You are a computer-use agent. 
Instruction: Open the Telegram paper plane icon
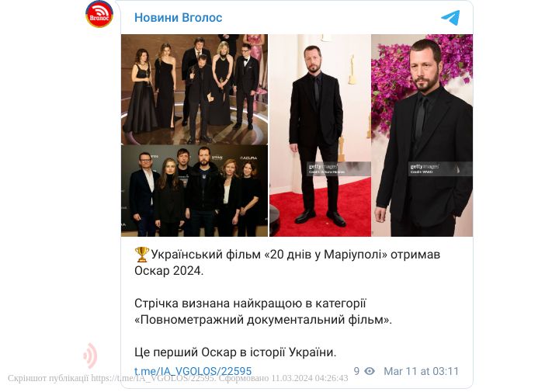450,17
